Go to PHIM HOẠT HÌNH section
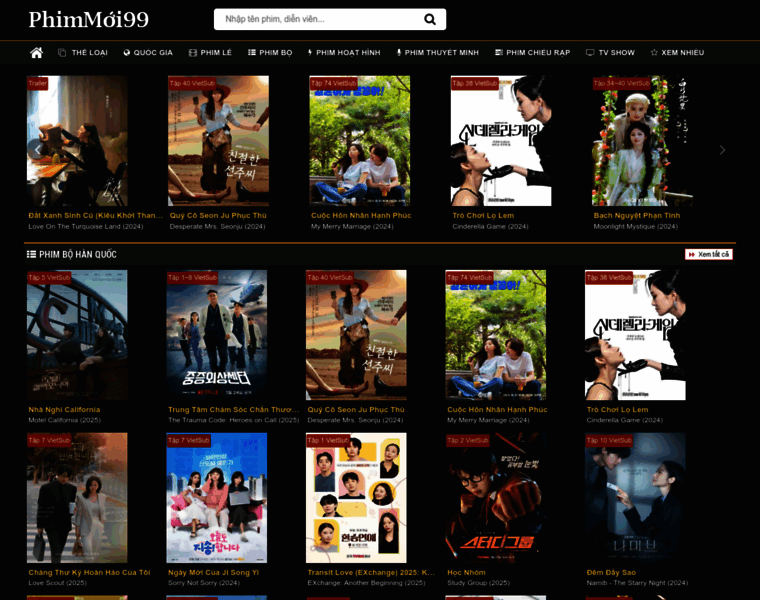This screenshot has height=600, width=760. click(x=344, y=52)
